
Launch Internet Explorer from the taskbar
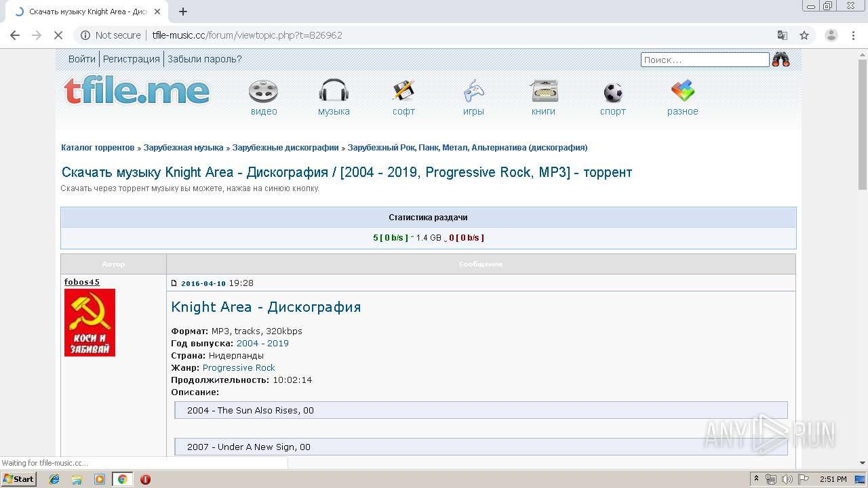pyautogui.click(x=54, y=479)
